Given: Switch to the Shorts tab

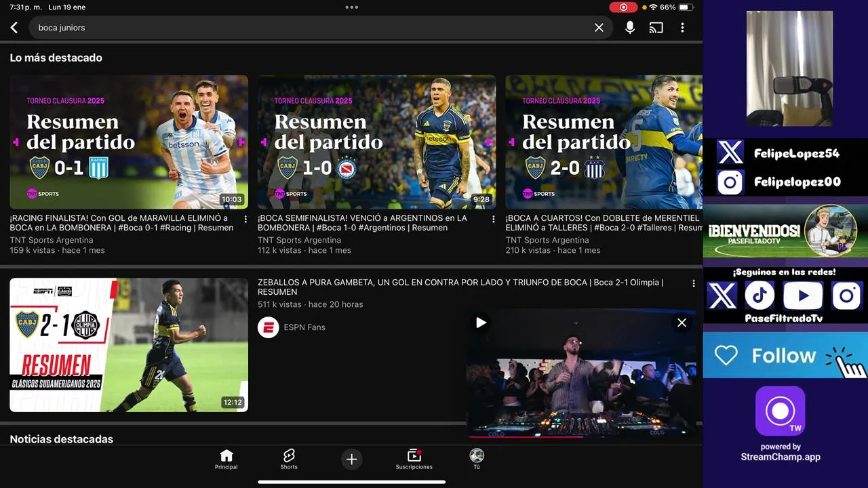Looking at the screenshot, I should point(289,460).
